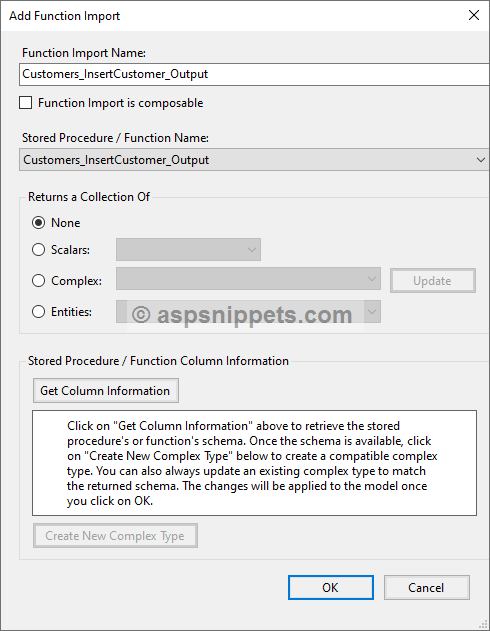Enable the Function Import is composable checkbox
This screenshot has height=631, width=490.
tap(26, 103)
